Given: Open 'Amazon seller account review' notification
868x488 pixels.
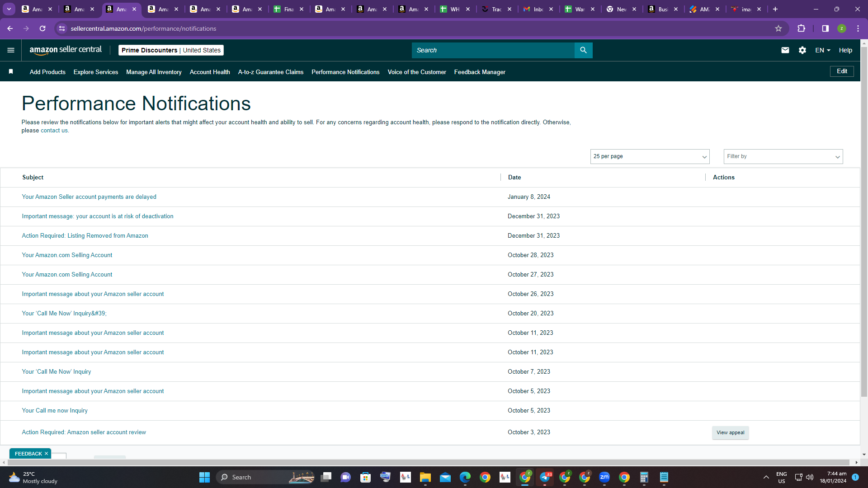Looking at the screenshot, I should pyautogui.click(x=84, y=432).
